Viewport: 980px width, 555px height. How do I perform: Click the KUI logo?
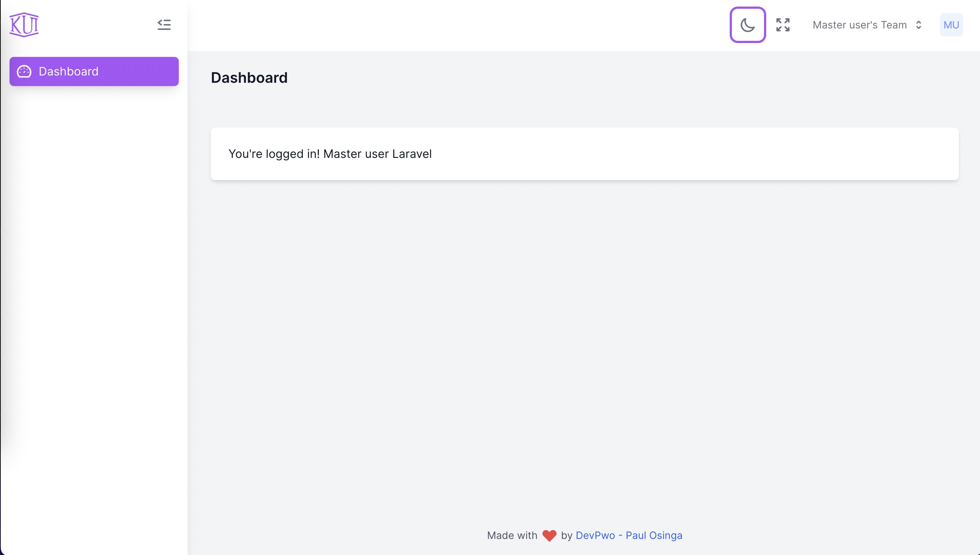pos(24,25)
